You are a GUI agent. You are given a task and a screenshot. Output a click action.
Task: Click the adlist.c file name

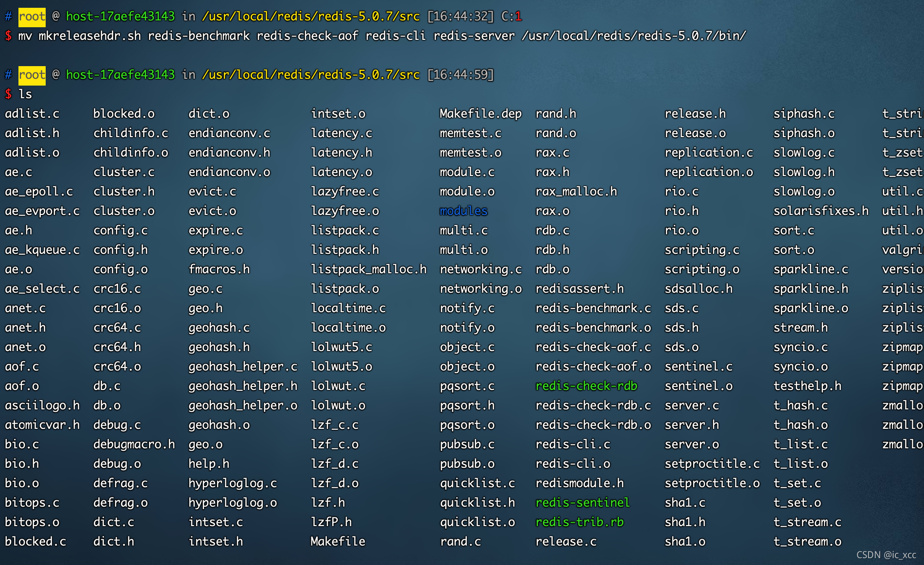pyautogui.click(x=32, y=114)
